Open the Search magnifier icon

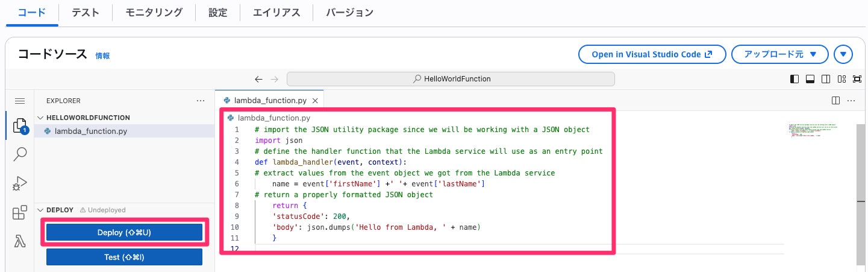pos(20,154)
